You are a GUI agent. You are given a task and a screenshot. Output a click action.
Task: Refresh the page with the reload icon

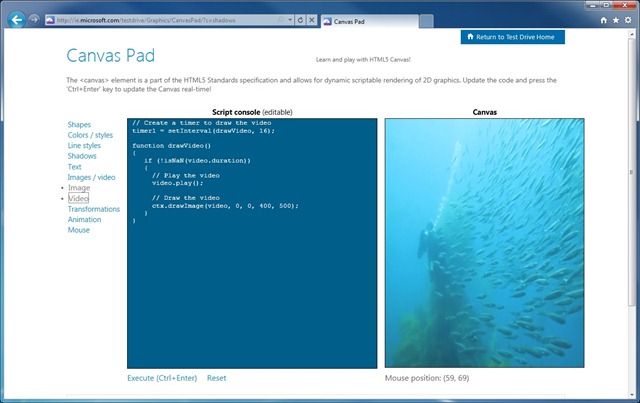coord(300,20)
